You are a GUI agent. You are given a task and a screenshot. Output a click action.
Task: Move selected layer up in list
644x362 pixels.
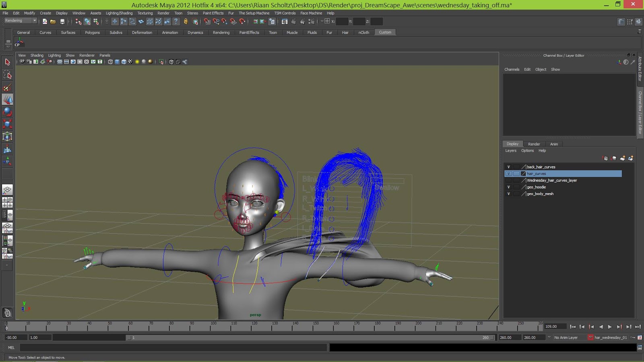605,158
